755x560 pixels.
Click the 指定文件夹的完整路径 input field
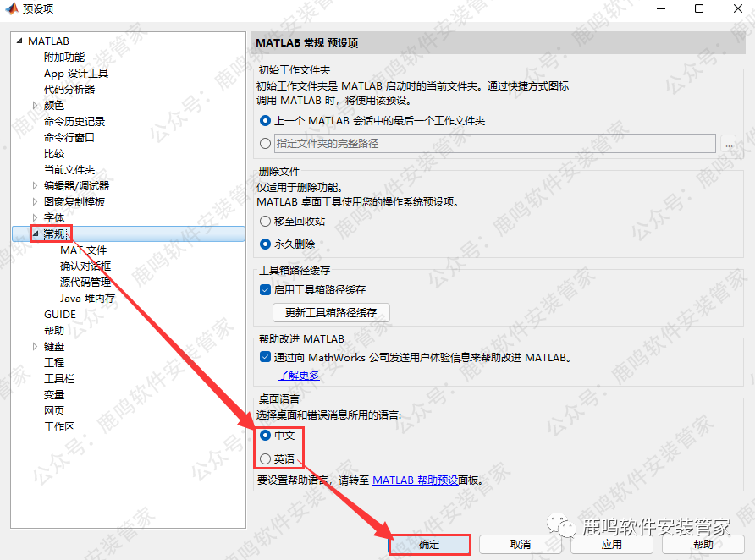[494, 143]
